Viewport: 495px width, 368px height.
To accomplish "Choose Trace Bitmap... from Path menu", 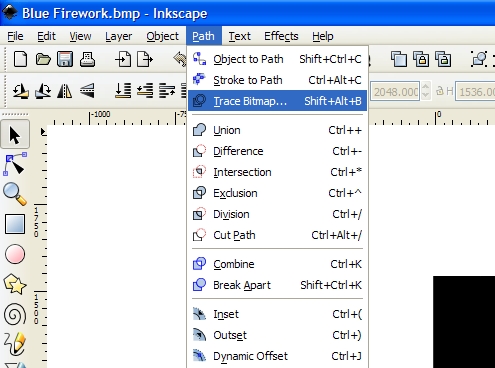I will (277, 101).
